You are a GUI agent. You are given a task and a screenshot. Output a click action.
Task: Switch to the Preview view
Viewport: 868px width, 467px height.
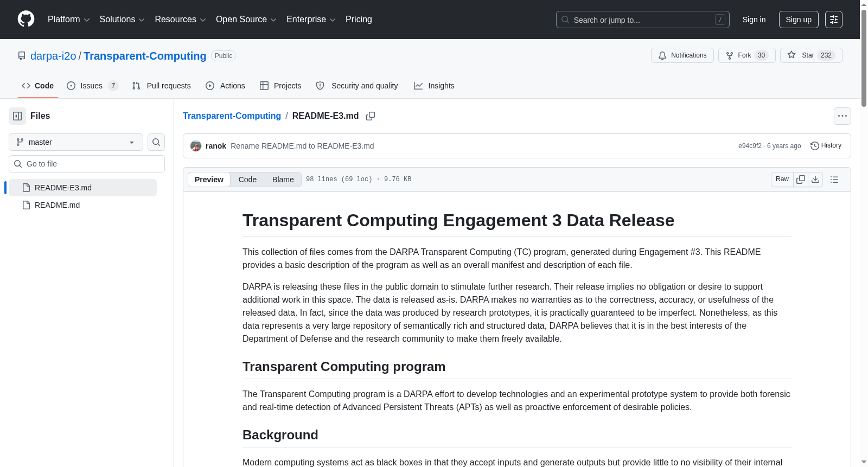pyautogui.click(x=209, y=180)
